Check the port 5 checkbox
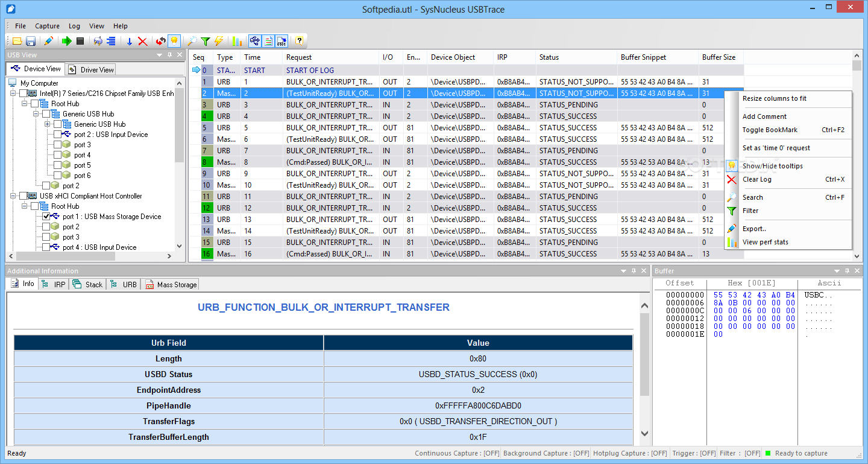 coord(58,165)
